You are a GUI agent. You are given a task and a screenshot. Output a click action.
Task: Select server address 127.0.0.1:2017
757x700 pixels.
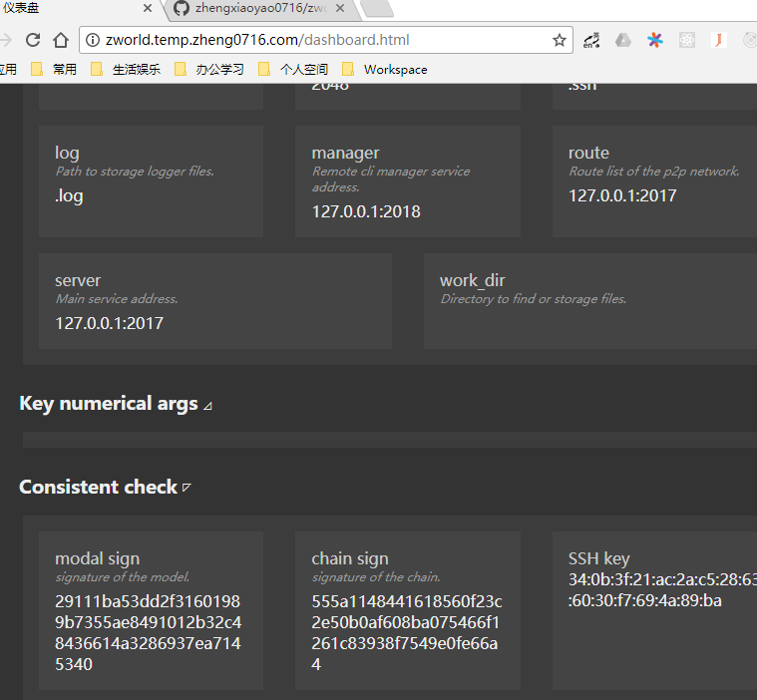[x=109, y=323]
